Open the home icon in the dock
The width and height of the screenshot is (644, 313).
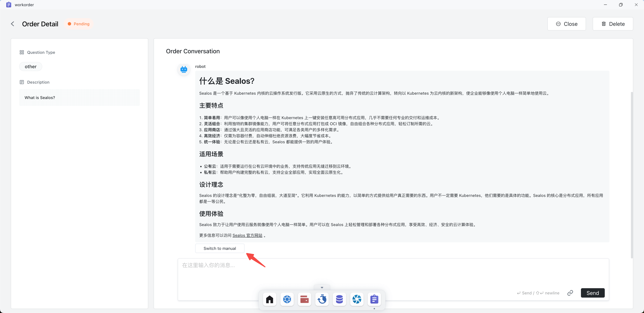(270, 299)
